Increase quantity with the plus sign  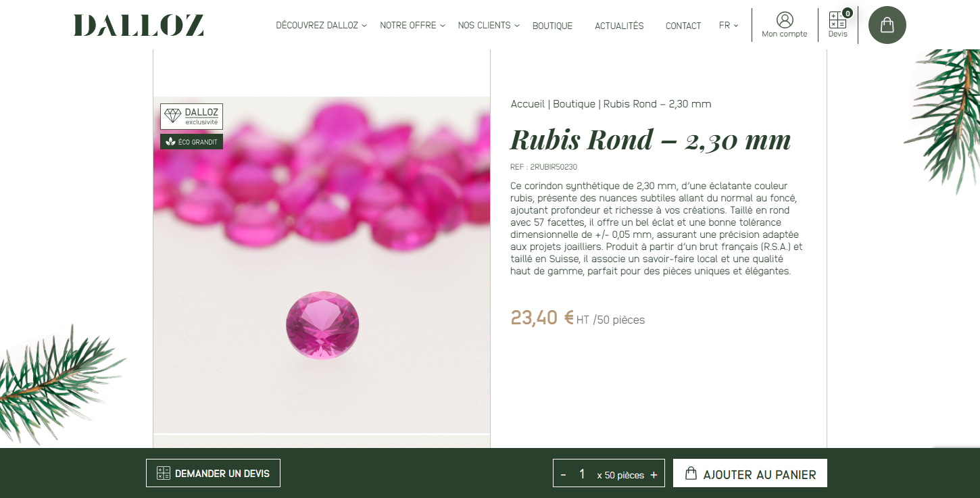click(654, 475)
